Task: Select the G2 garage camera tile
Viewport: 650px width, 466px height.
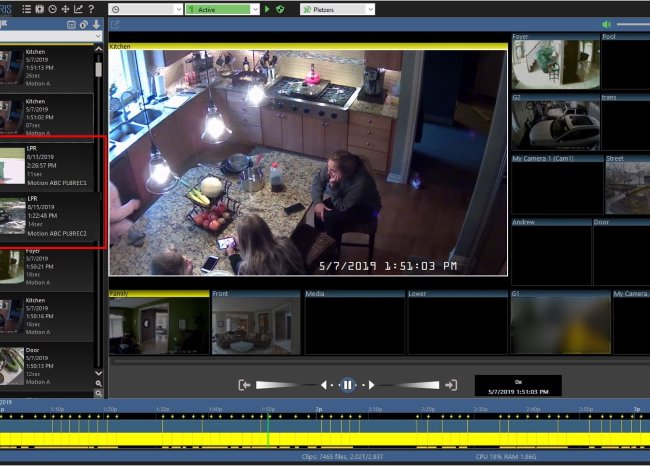Action: pyautogui.click(x=555, y=122)
